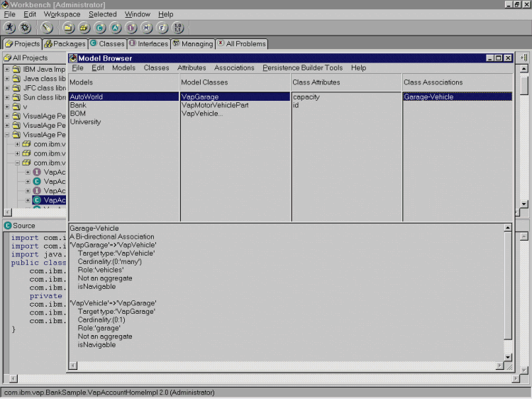Open the Associations menu in Model Browser
This screenshot has width=532, height=399.
tap(234, 68)
